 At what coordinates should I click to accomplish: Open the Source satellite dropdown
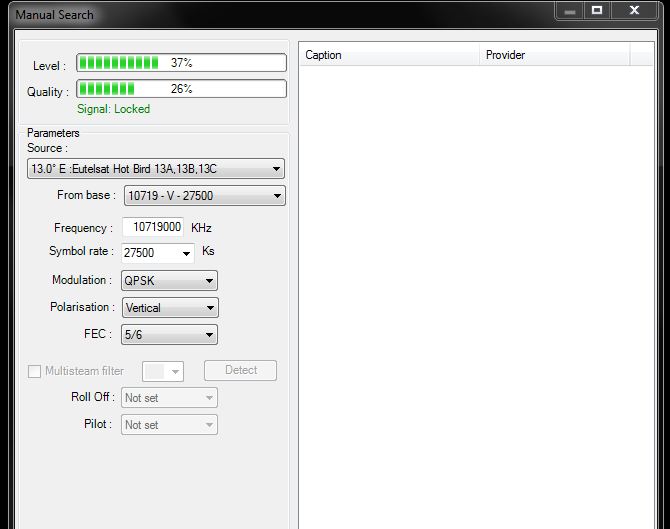(x=155, y=169)
